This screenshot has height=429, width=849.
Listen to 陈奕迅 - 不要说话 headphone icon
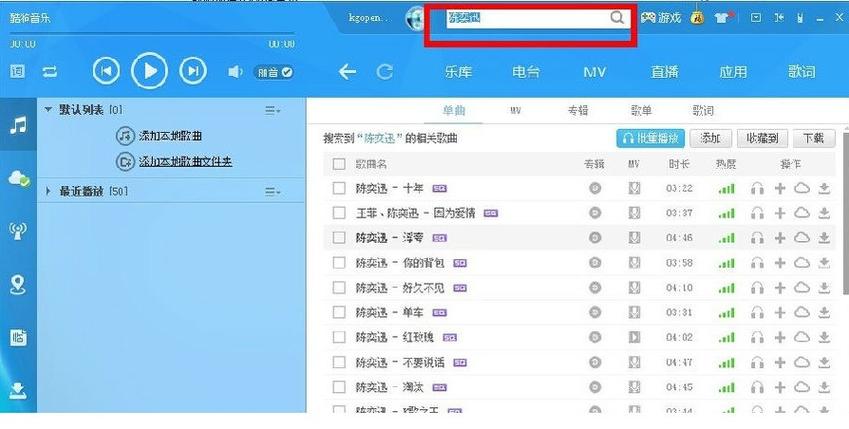(757, 362)
